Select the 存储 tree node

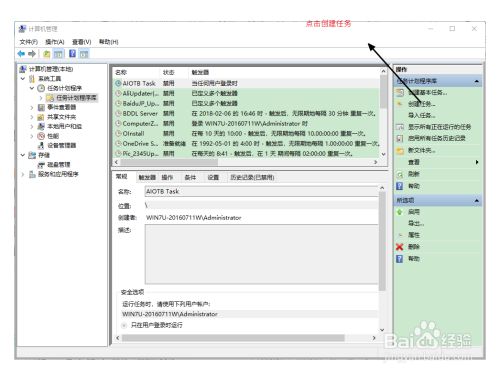click(x=44, y=155)
